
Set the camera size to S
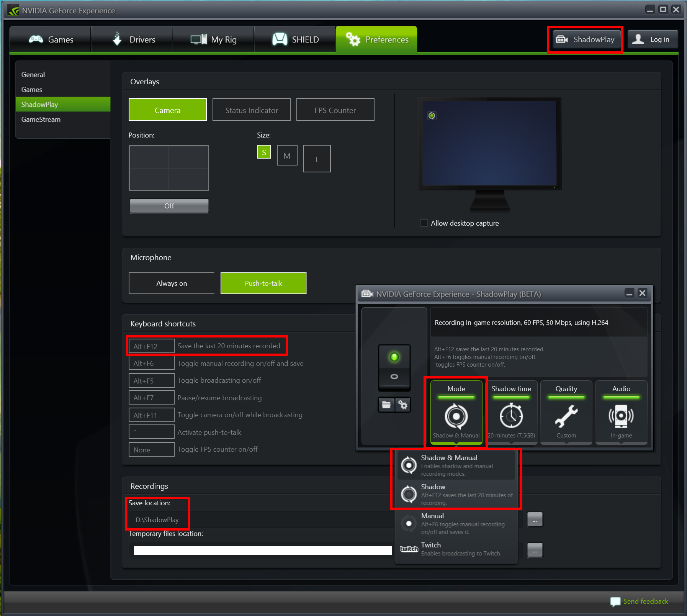pyautogui.click(x=264, y=152)
